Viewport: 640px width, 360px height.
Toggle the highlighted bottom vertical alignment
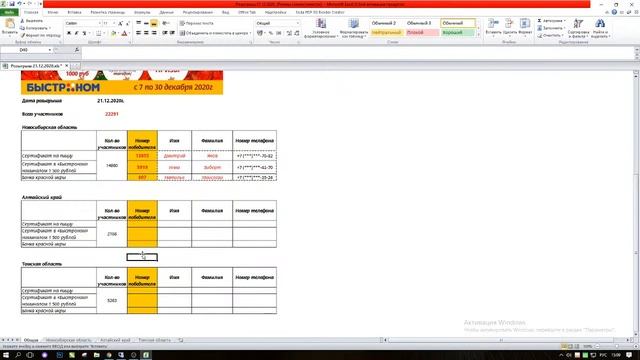coord(154,24)
